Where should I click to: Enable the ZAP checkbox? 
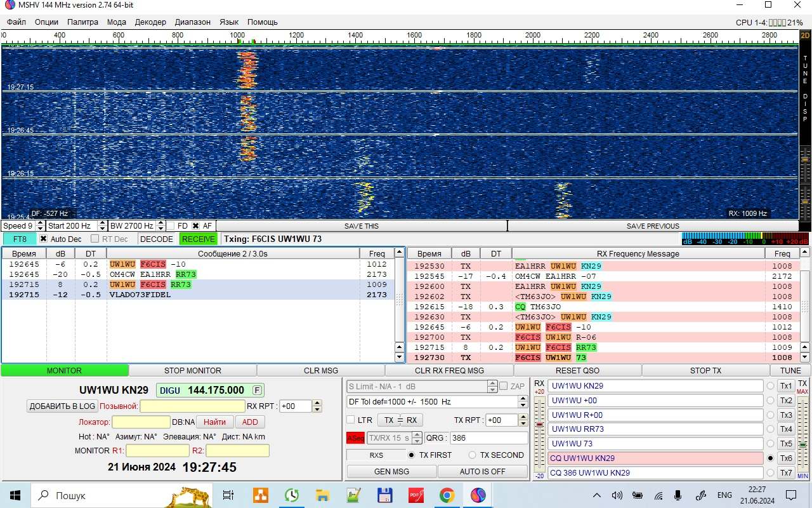pos(504,386)
